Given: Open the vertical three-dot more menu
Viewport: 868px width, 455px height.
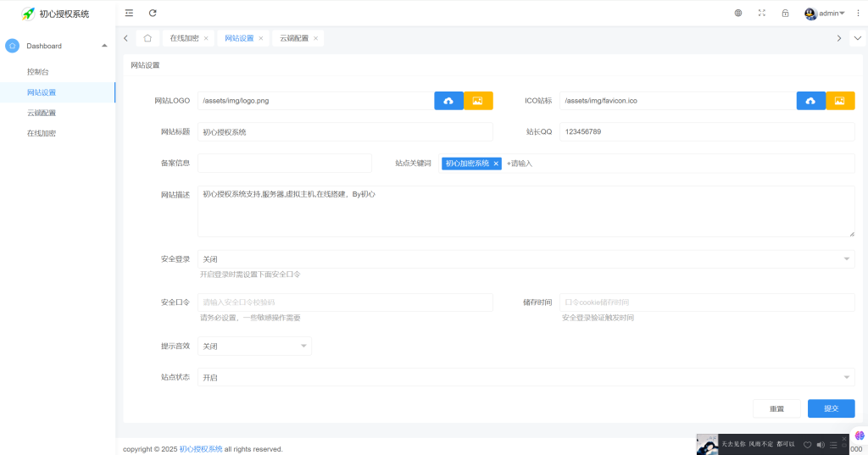Looking at the screenshot, I should click(x=858, y=13).
